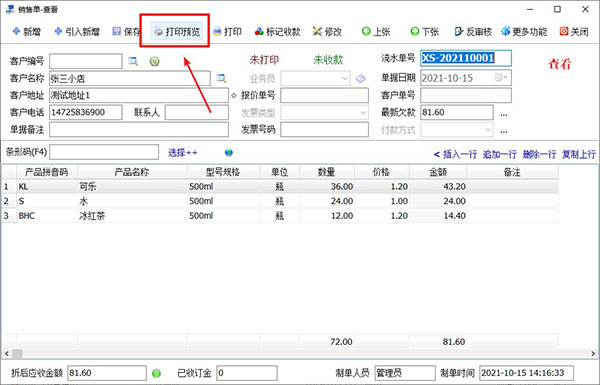Screen dimensions: 600x385
Task: Click the lookup icon beside 客户名称 field
Action: 221,78
